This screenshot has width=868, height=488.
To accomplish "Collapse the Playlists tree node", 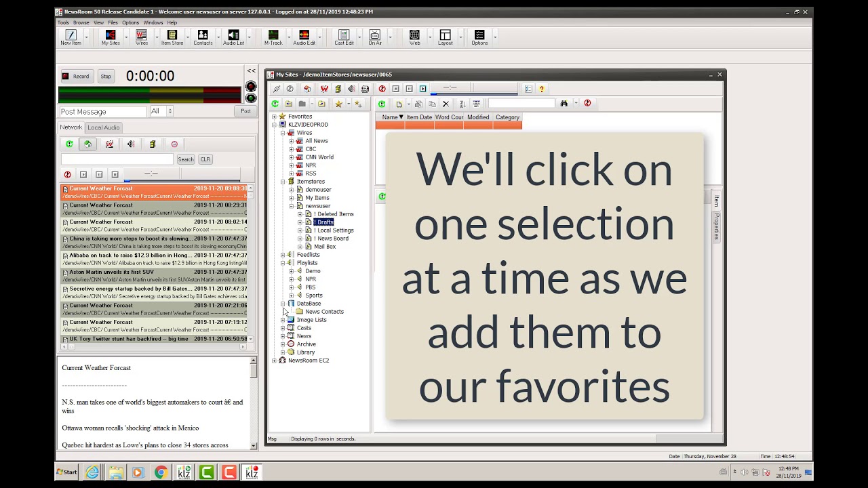I will [283, 263].
